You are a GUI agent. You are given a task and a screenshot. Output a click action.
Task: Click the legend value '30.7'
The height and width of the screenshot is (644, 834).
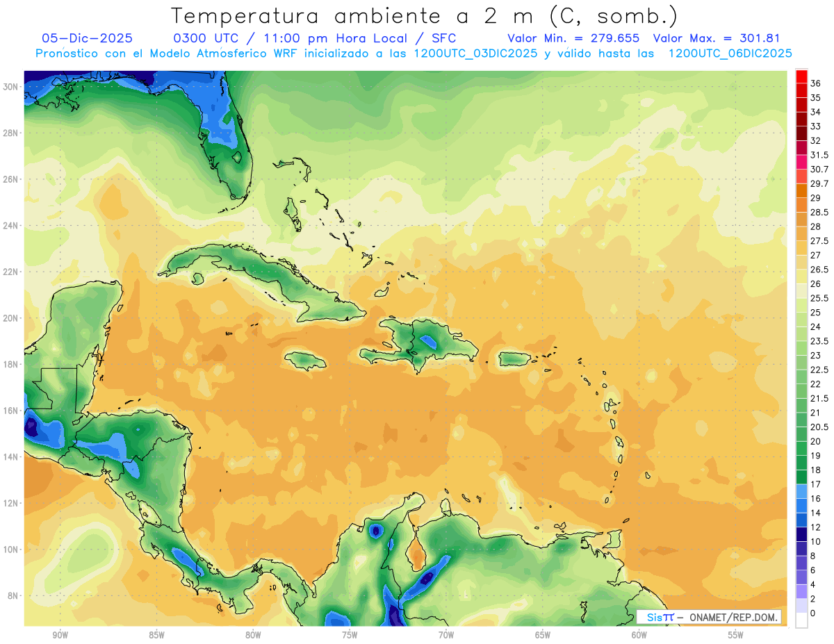tap(819, 170)
